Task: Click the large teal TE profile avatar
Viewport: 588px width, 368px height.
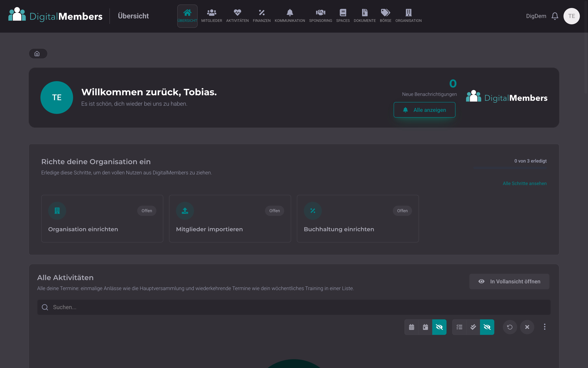Action: point(57,97)
